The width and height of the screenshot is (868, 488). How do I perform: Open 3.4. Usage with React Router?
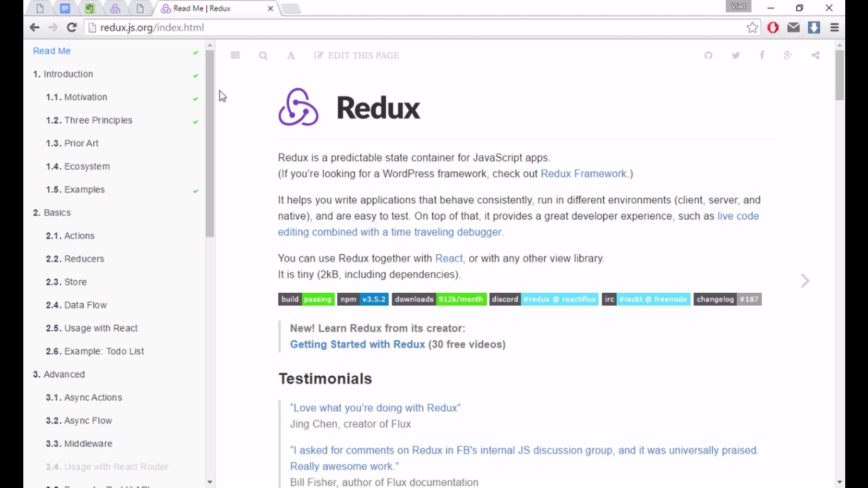click(107, 467)
